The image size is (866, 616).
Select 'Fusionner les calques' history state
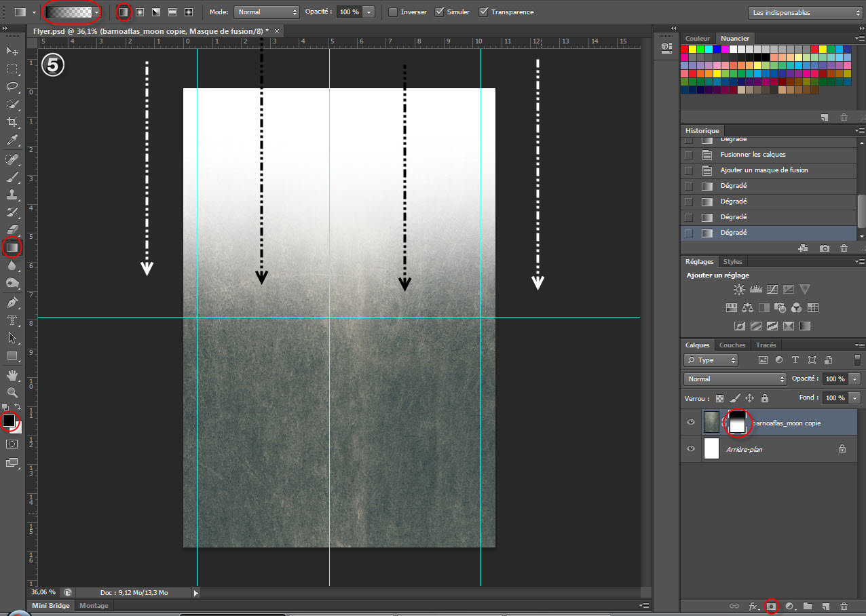(x=753, y=155)
